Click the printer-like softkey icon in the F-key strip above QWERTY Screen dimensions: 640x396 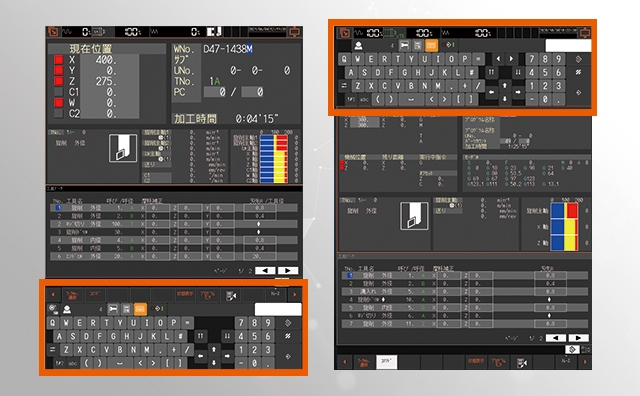pos(231,296)
